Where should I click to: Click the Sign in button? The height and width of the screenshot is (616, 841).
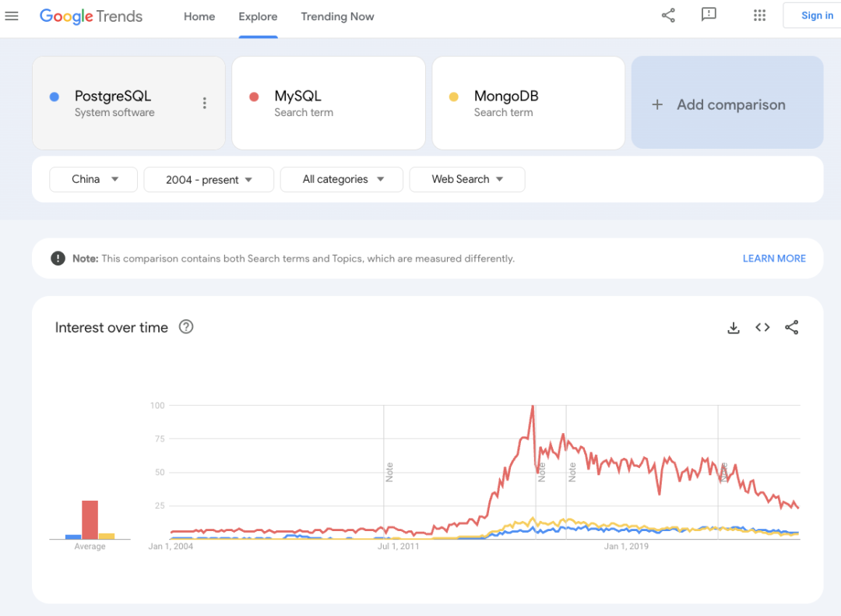(x=816, y=16)
